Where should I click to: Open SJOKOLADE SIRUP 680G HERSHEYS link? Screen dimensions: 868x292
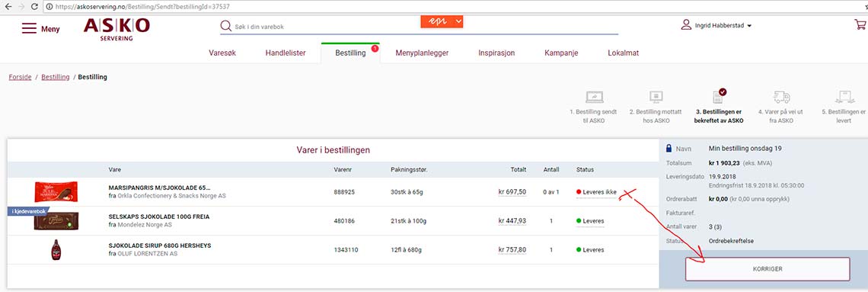click(x=160, y=245)
